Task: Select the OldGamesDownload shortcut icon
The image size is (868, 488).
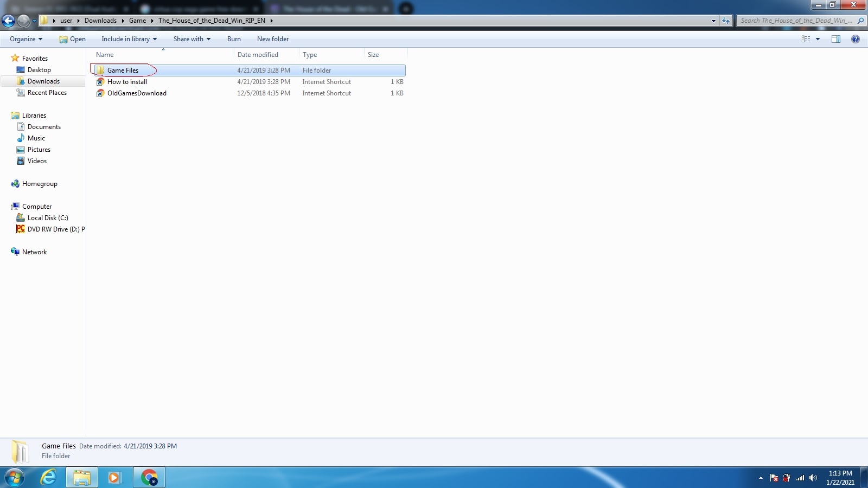Action: click(x=100, y=93)
